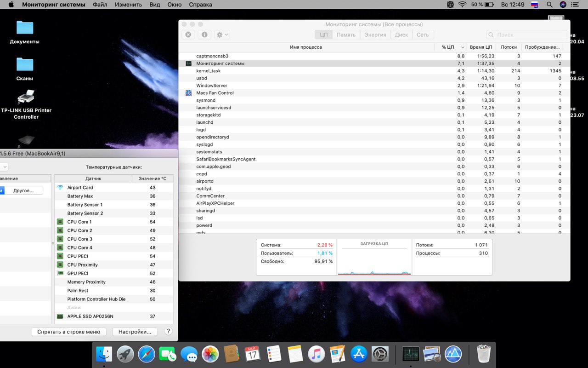Select the usbd process row
588x368 pixels.
pyautogui.click(x=374, y=78)
